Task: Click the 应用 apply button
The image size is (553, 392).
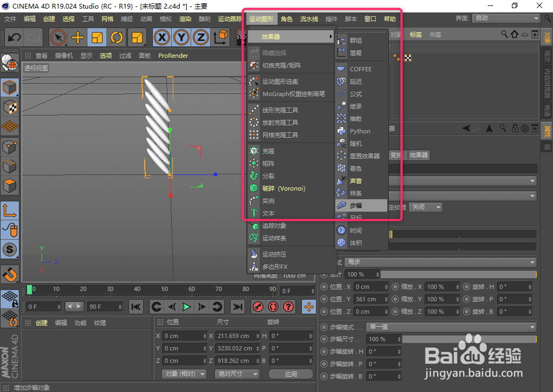Action: (291, 374)
